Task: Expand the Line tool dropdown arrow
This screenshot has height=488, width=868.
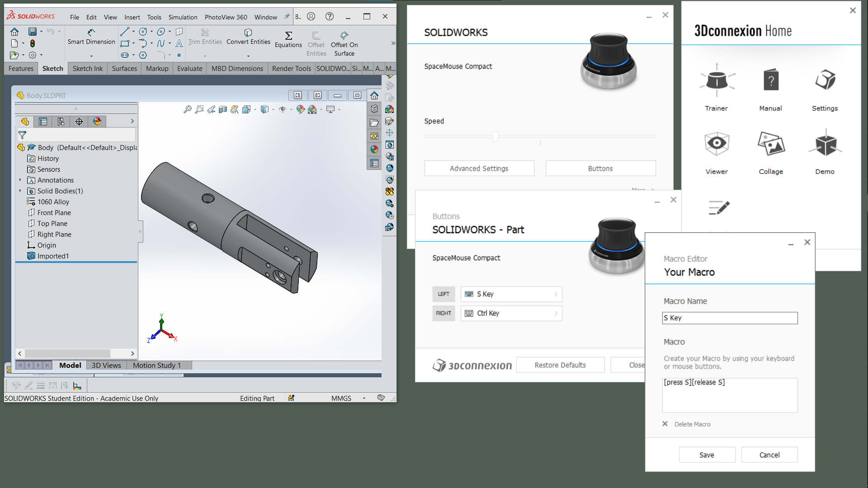Action: click(x=133, y=32)
